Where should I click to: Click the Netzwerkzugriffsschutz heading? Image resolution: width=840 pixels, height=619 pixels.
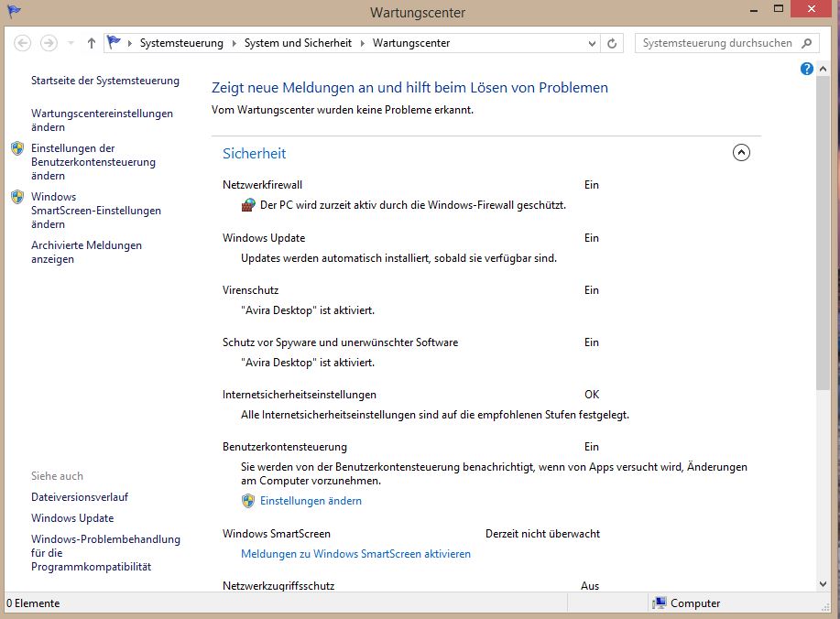[278, 585]
